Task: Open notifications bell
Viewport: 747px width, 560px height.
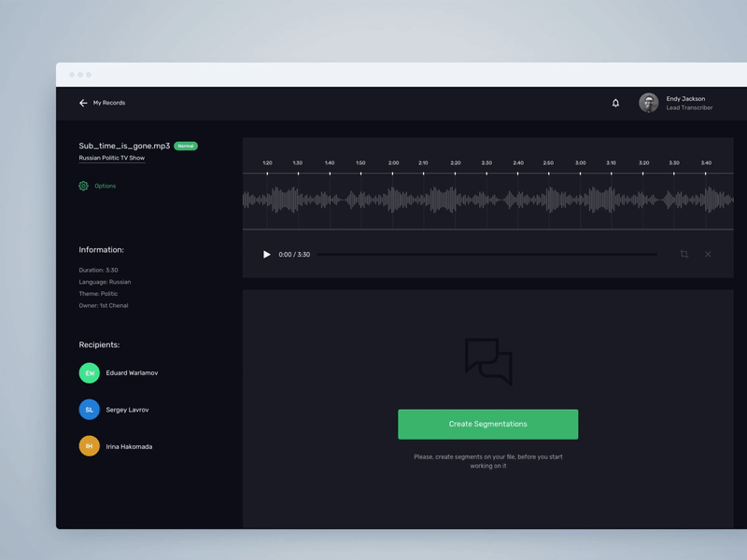Action: [615, 103]
